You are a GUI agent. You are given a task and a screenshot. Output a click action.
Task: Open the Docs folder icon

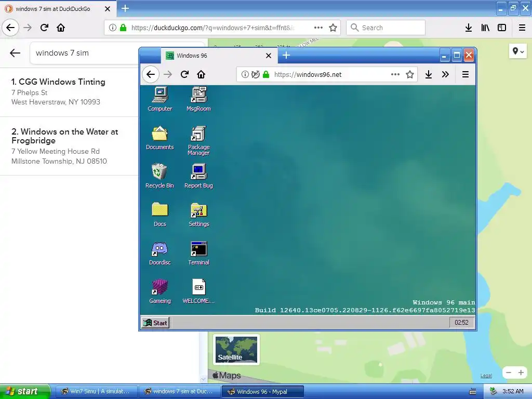160,215
